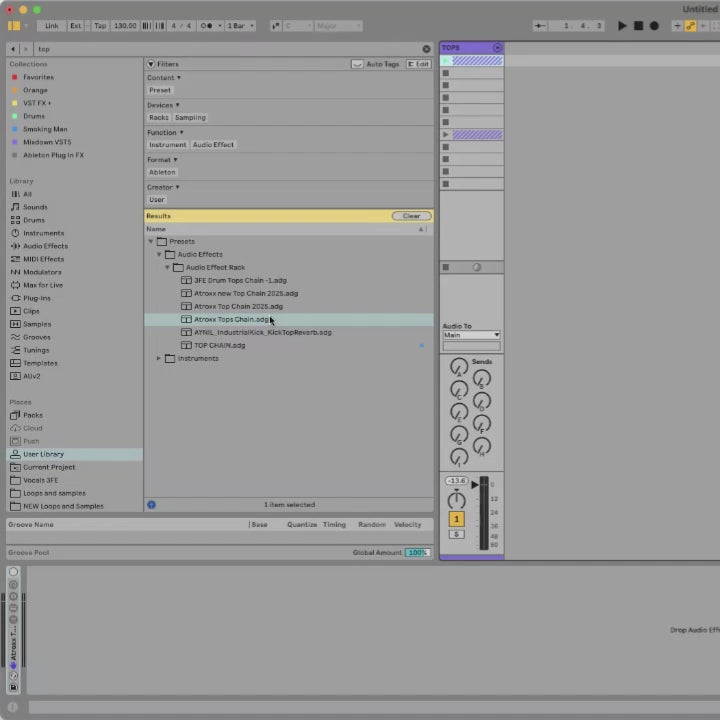Collapse the Filters section triangle
This screenshot has width=720, height=720.
click(151, 64)
